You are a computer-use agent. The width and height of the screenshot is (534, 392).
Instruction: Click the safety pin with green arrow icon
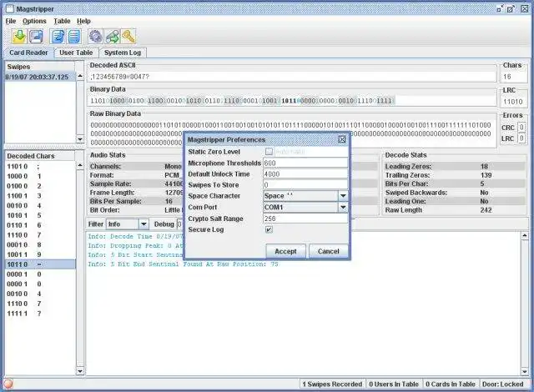click(x=113, y=36)
